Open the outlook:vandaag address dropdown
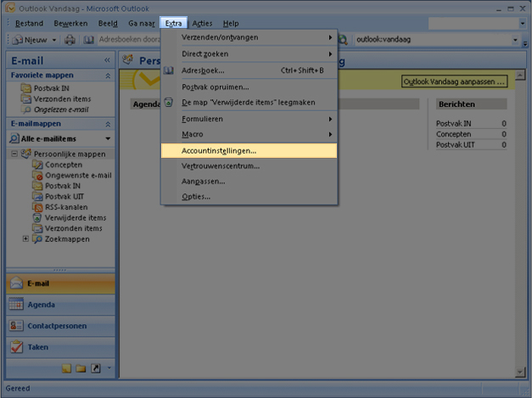 (x=515, y=40)
